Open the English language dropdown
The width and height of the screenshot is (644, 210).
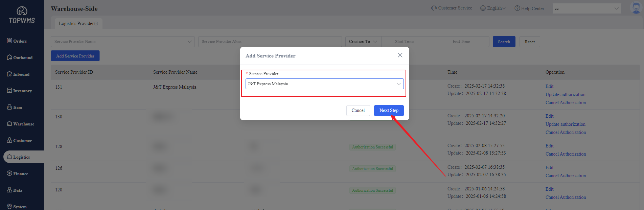tap(493, 8)
